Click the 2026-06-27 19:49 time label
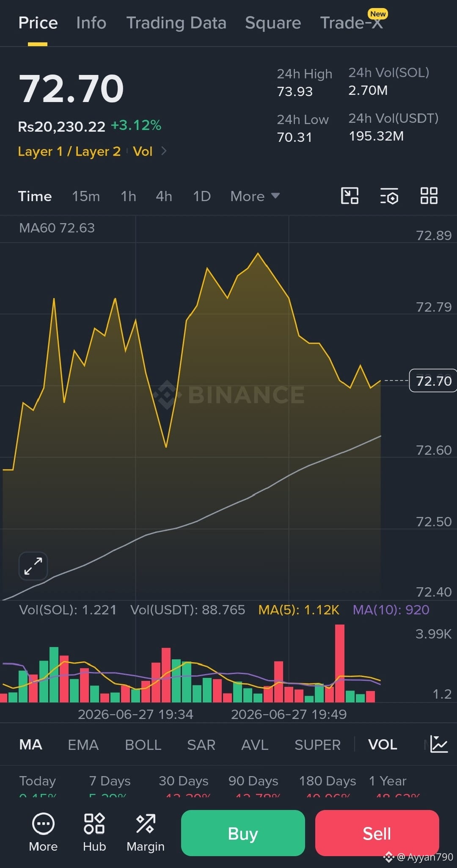Viewport: 457px width, 868px height. [289, 714]
